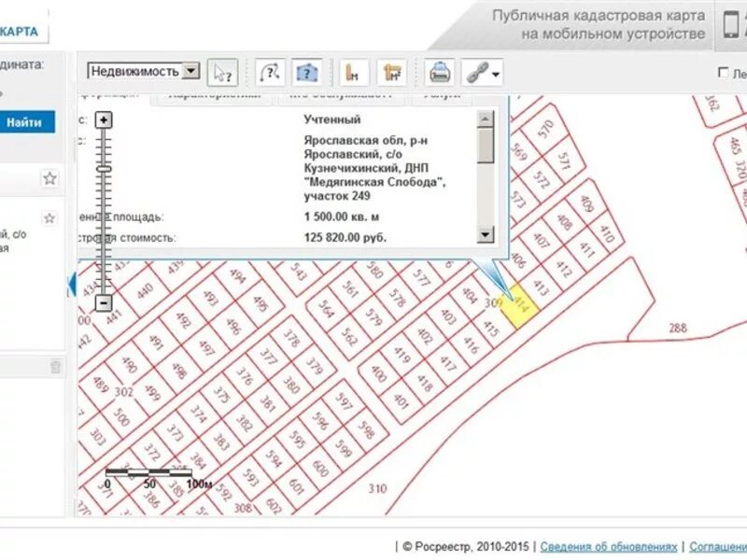Image resolution: width=747 pixels, height=560 pixels.
Task: Click the zoom-in plus on the map slider
Action: coord(102,120)
